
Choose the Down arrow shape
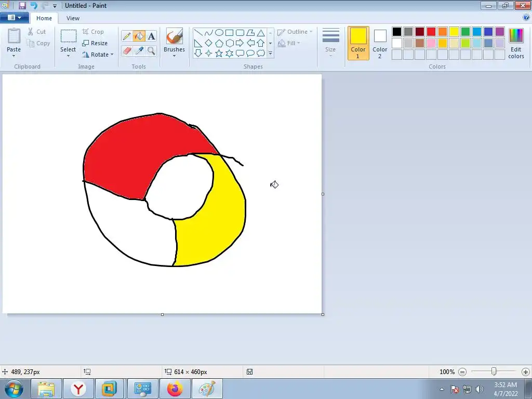pyautogui.click(x=198, y=54)
